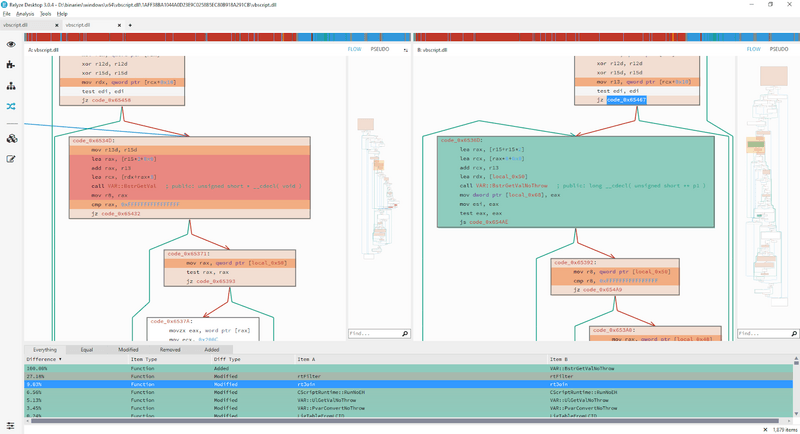Select the hierarchy tree icon in sidebar
This screenshot has width=800, height=434.
point(11,85)
